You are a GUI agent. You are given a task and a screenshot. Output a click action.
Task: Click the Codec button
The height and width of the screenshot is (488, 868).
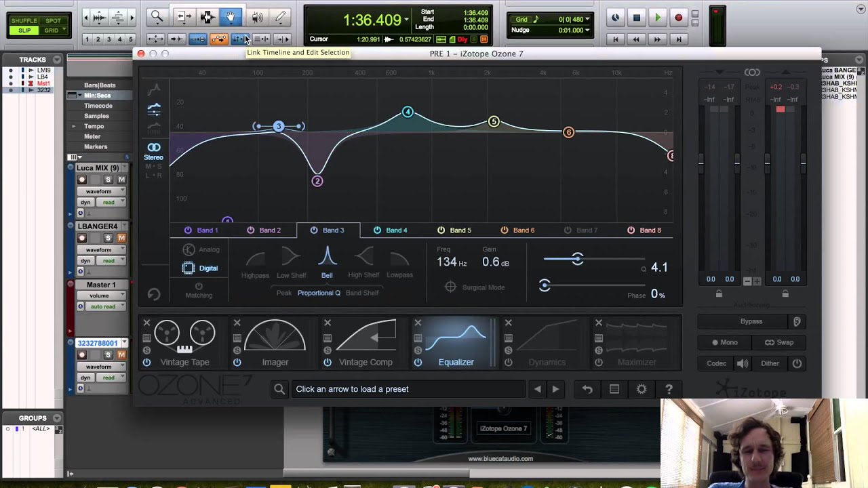[x=716, y=363]
